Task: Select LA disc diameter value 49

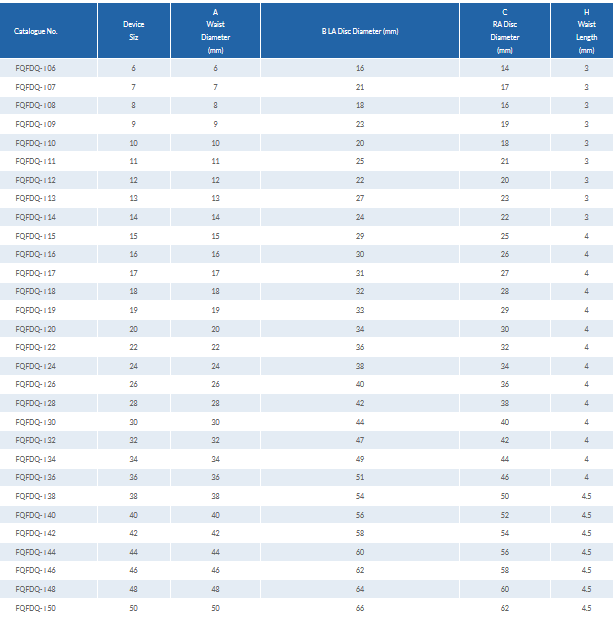Action: point(359,459)
